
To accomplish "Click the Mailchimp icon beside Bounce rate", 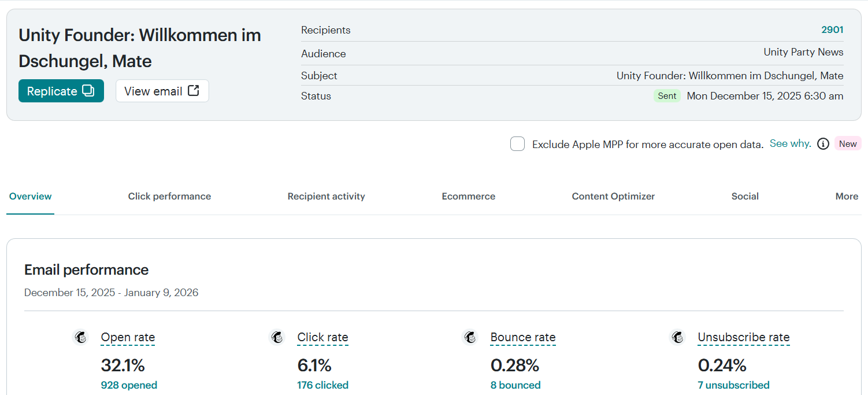I will 470,337.
